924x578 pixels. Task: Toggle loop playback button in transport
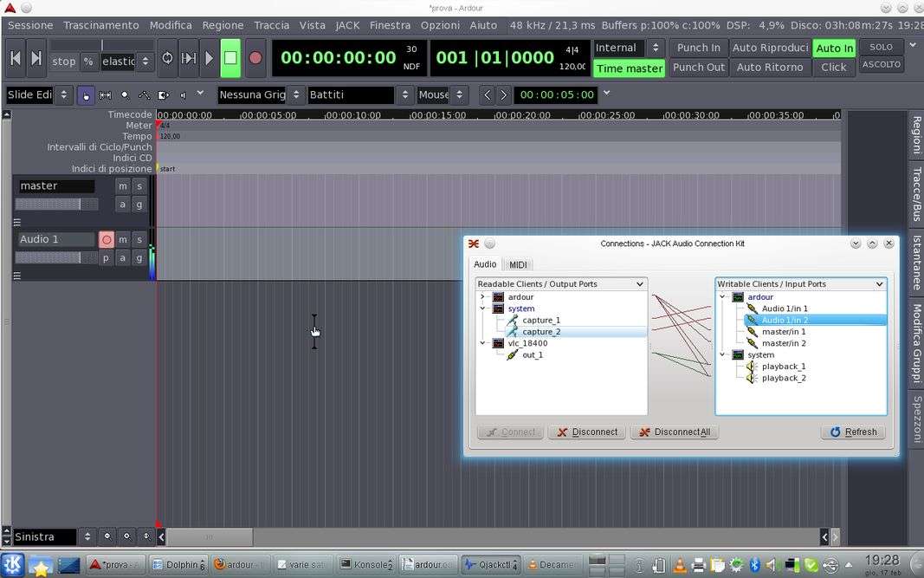click(167, 58)
